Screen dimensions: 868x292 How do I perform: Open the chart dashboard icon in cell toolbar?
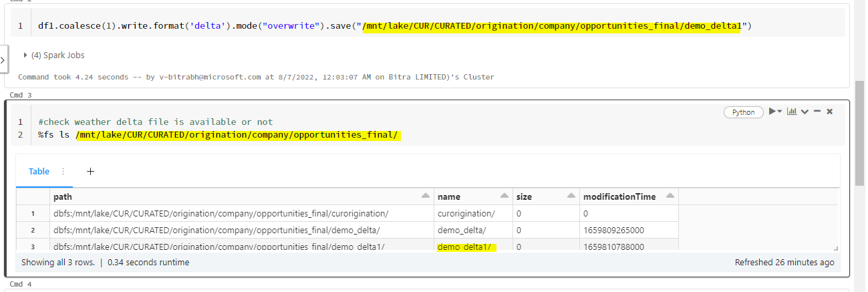pyautogui.click(x=792, y=112)
